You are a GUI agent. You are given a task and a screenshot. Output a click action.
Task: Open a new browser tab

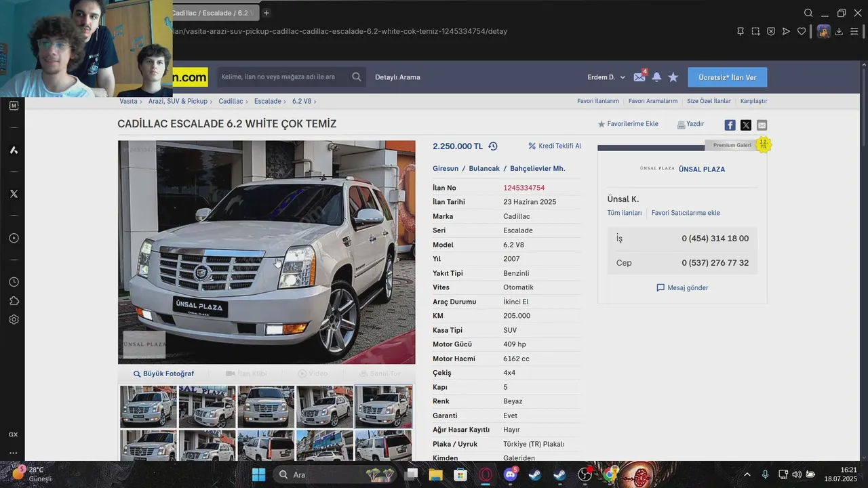(x=267, y=13)
